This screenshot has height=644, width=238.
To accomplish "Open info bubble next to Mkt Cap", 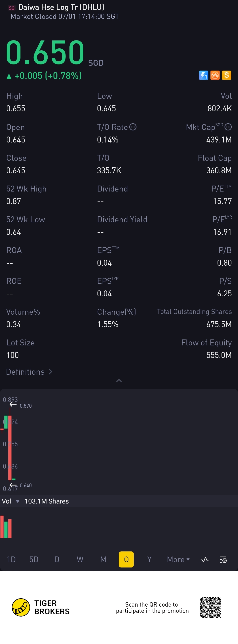I will [x=228, y=127].
